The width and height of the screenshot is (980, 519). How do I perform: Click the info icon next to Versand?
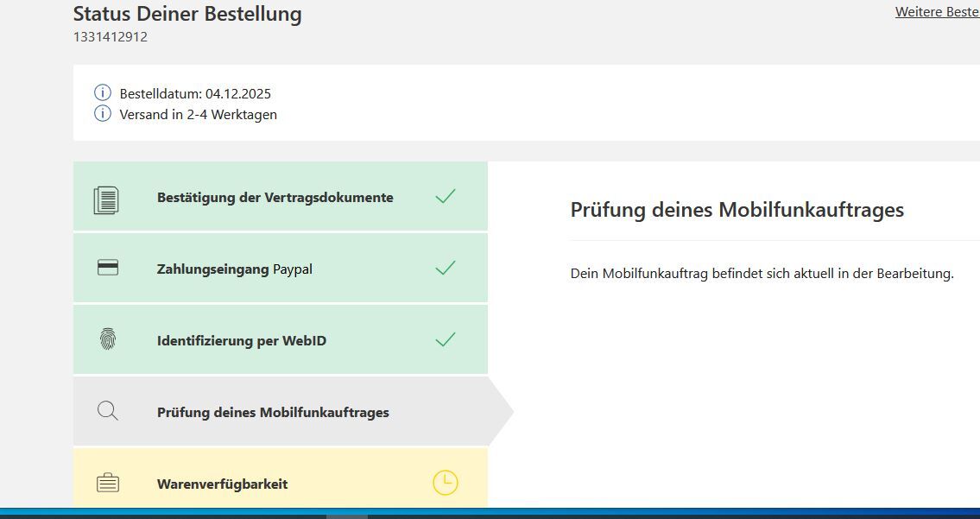tap(103, 114)
